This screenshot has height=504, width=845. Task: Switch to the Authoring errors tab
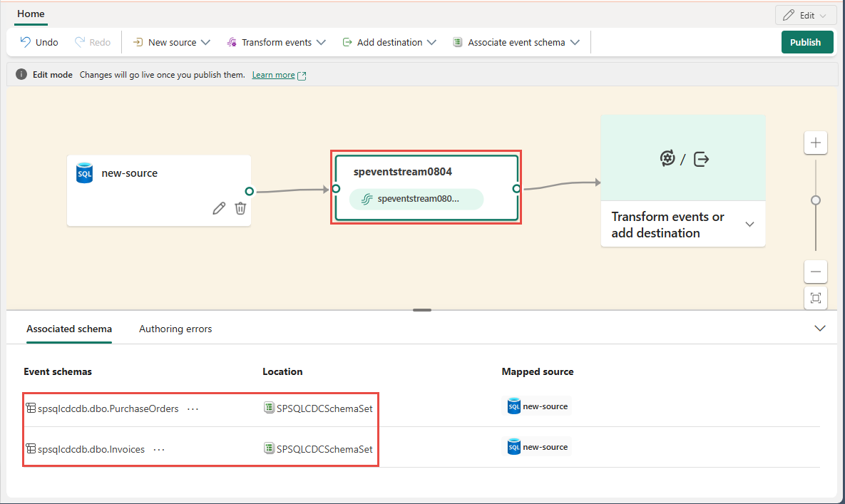[175, 329]
